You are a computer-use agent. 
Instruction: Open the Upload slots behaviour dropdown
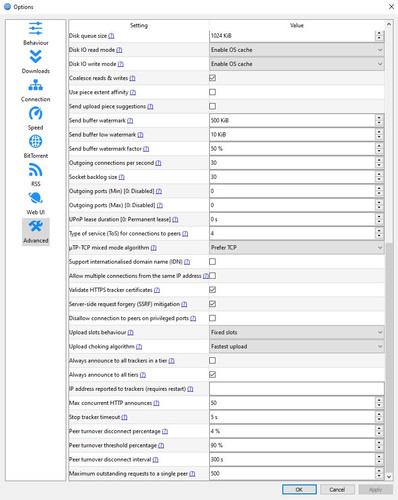(x=297, y=332)
